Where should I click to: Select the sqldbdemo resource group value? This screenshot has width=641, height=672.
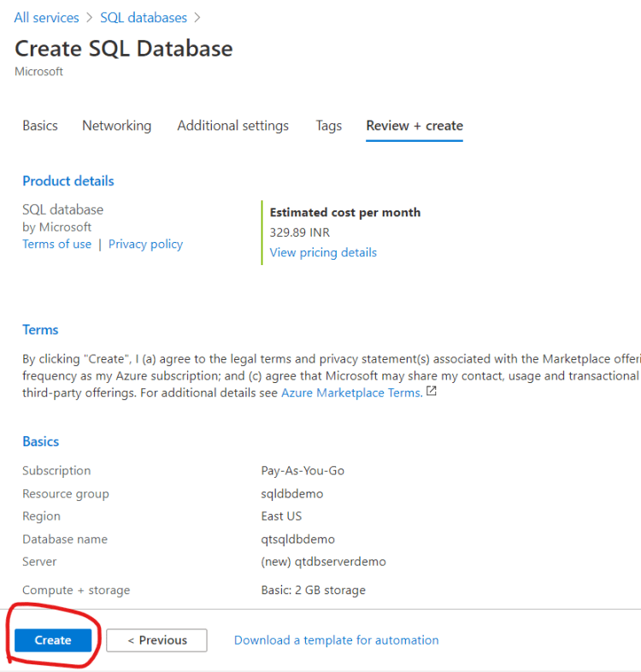click(x=291, y=493)
